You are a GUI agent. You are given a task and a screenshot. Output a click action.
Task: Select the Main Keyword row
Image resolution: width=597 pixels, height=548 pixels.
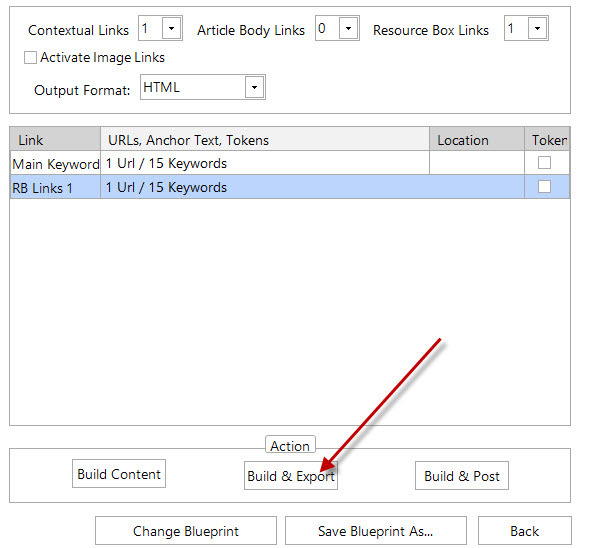[290, 163]
